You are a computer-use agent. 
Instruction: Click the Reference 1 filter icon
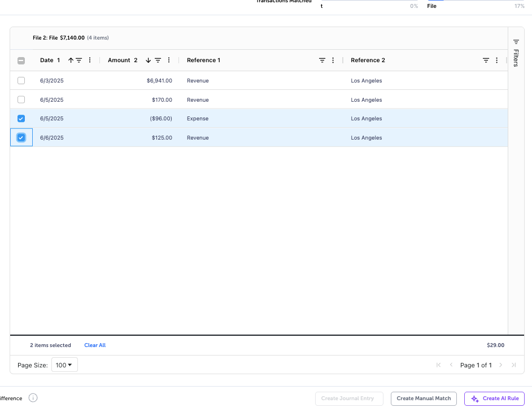(x=322, y=60)
